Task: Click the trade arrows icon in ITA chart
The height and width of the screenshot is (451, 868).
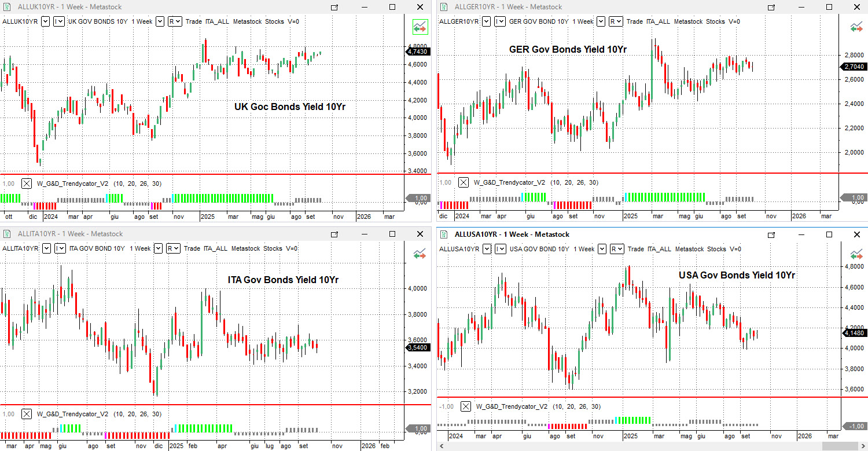Action: (420, 254)
